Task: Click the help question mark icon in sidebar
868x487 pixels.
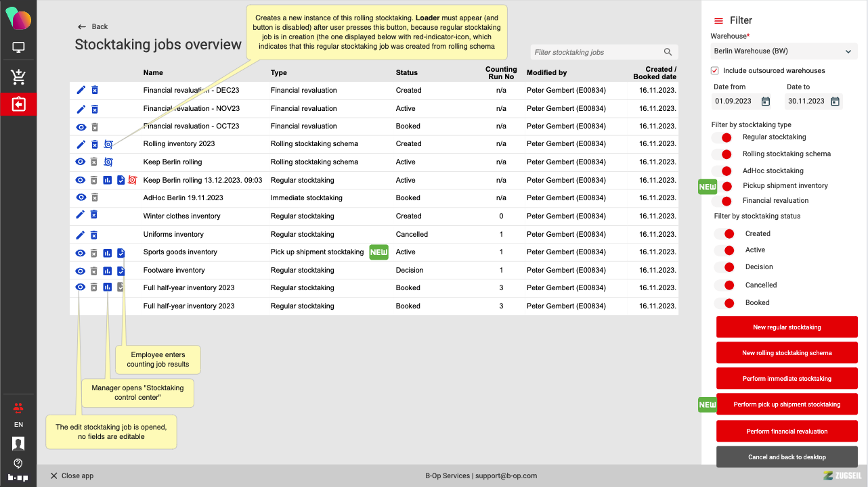Action: tap(18, 463)
